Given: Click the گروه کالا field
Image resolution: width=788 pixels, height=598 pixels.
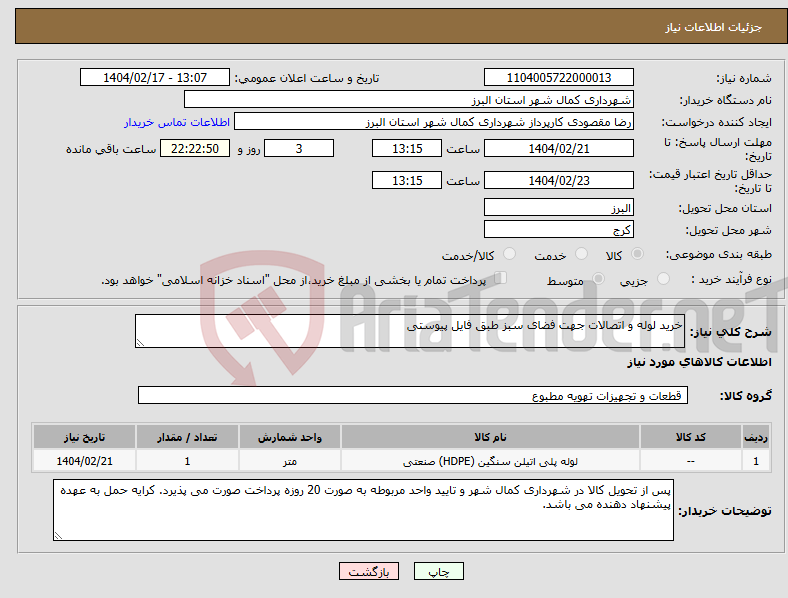Looking at the screenshot, I should 413,395.
